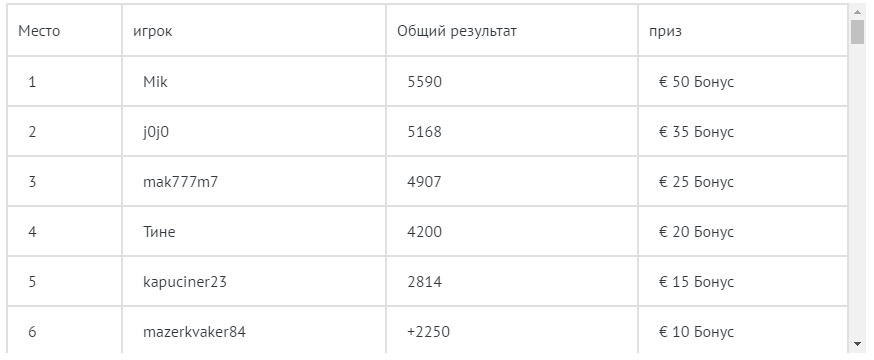Click the € 50 Бонус prize
The image size is (874, 360).
click(x=696, y=82)
